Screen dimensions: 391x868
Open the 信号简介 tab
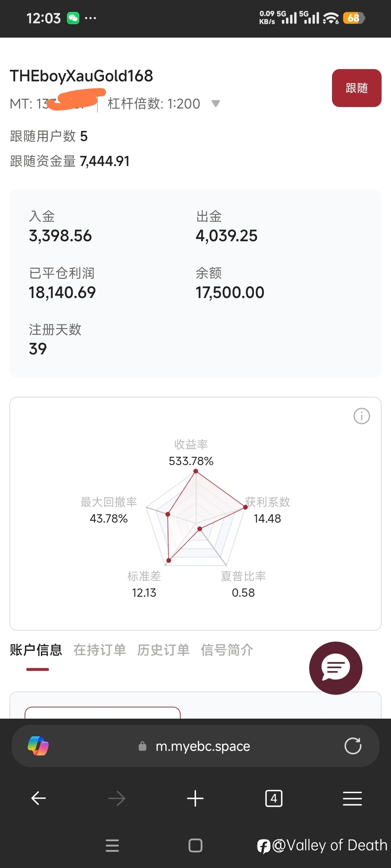(x=227, y=650)
